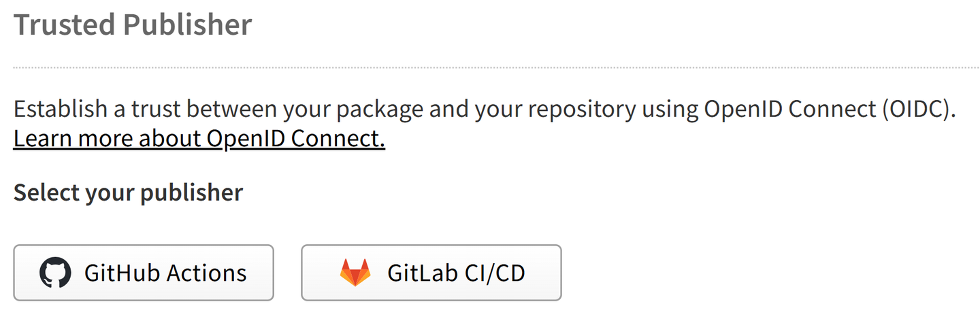Click the GitHub octocat logo icon
This screenshot has width=980, height=319.
tap(55, 273)
